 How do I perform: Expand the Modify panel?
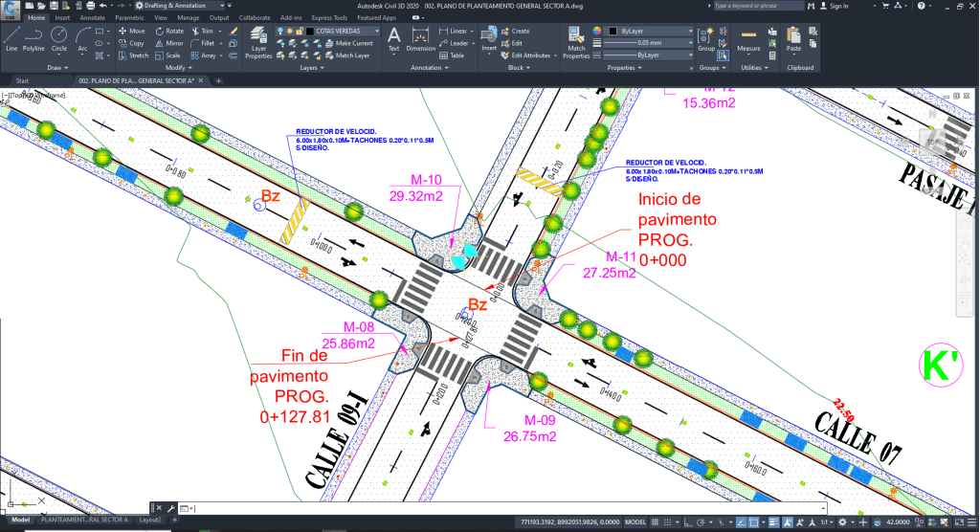(179, 68)
